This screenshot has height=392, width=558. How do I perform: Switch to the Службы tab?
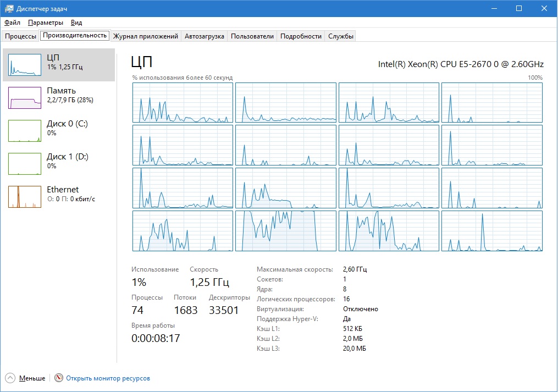(340, 36)
